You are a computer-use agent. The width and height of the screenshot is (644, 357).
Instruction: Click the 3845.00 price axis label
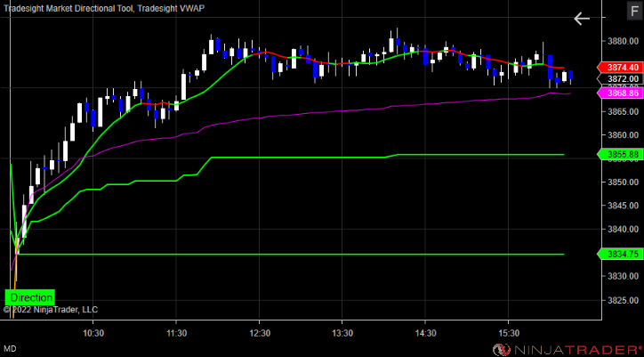click(x=623, y=206)
